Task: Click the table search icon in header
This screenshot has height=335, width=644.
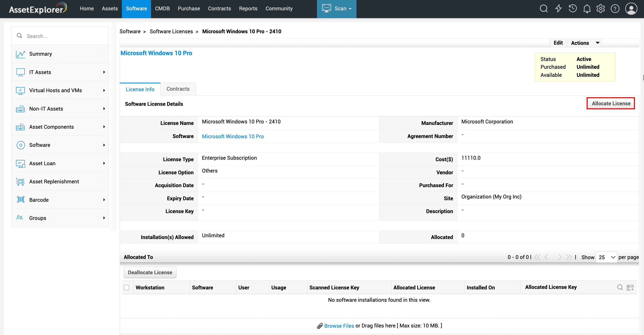Action: pos(620,287)
